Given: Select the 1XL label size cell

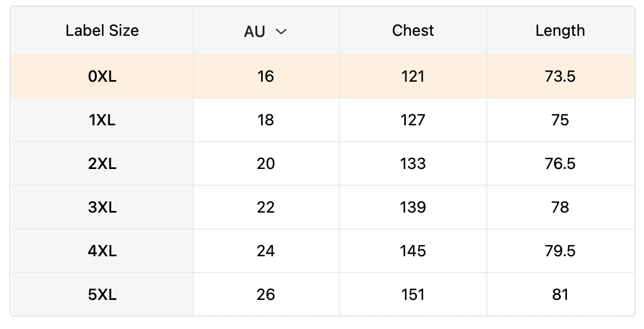Looking at the screenshot, I should [102, 120].
